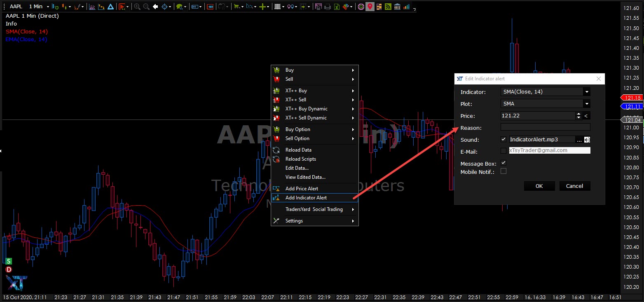Screen dimensions: 644x302
Task: Click the empty Reason text field
Action: [x=545, y=127]
